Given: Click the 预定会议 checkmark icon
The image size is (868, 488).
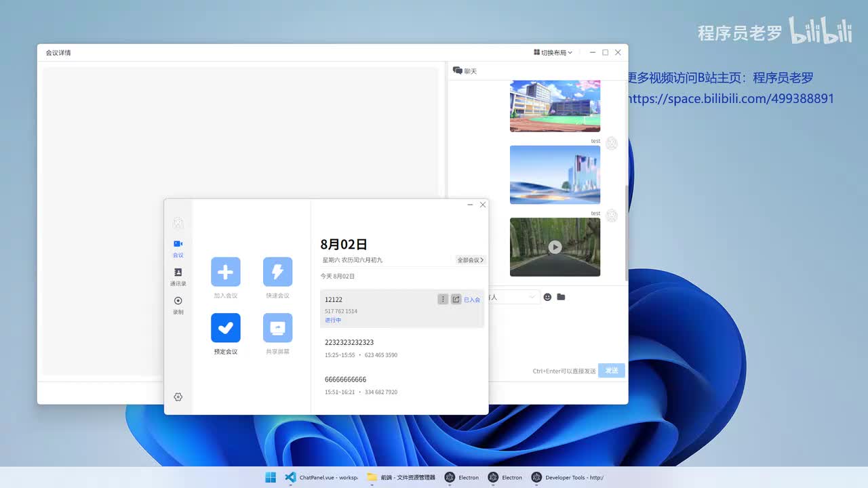Looking at the screenshot, I should pyautogui.click(x=225, y=328).
